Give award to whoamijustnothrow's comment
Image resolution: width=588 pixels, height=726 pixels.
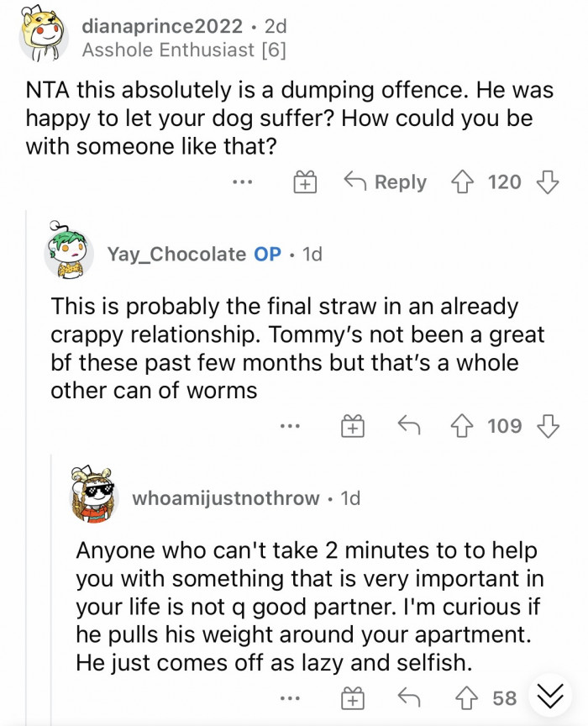(x=353, y=697)
